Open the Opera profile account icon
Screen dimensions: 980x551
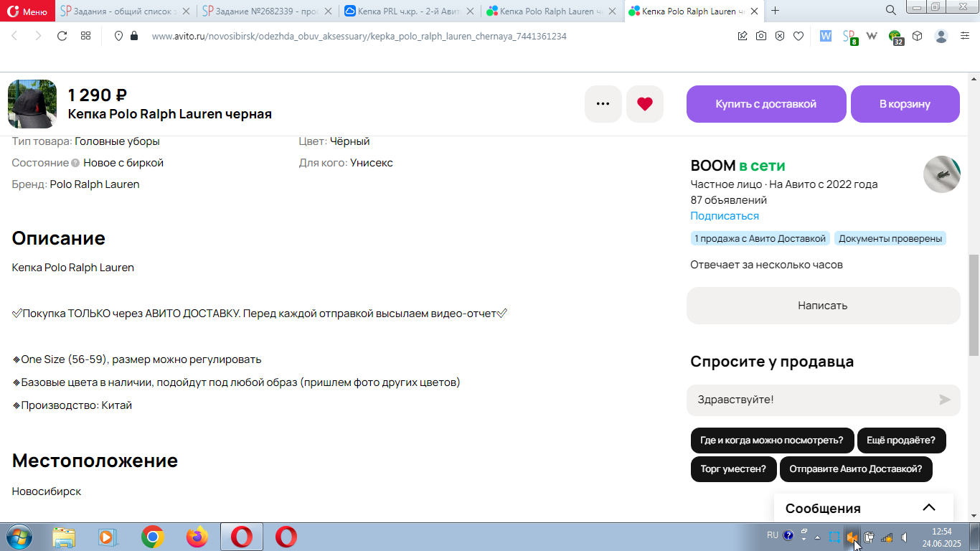pos(941,36)
